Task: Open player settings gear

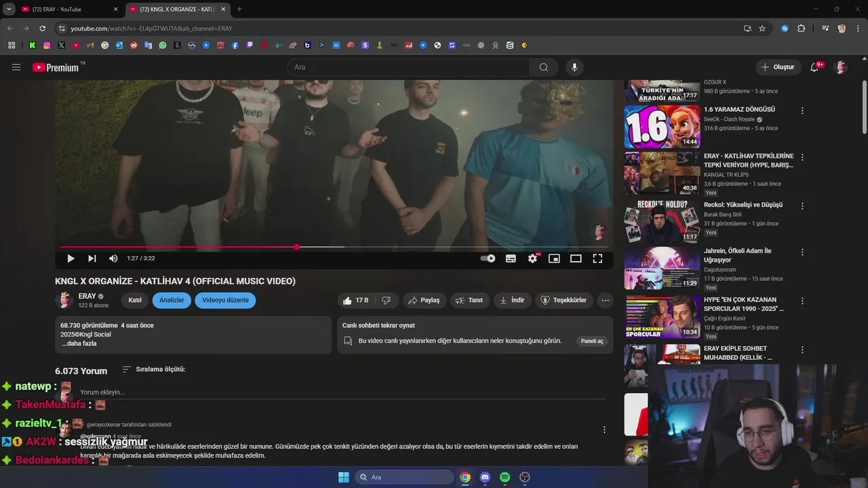Action: [532, 258]
